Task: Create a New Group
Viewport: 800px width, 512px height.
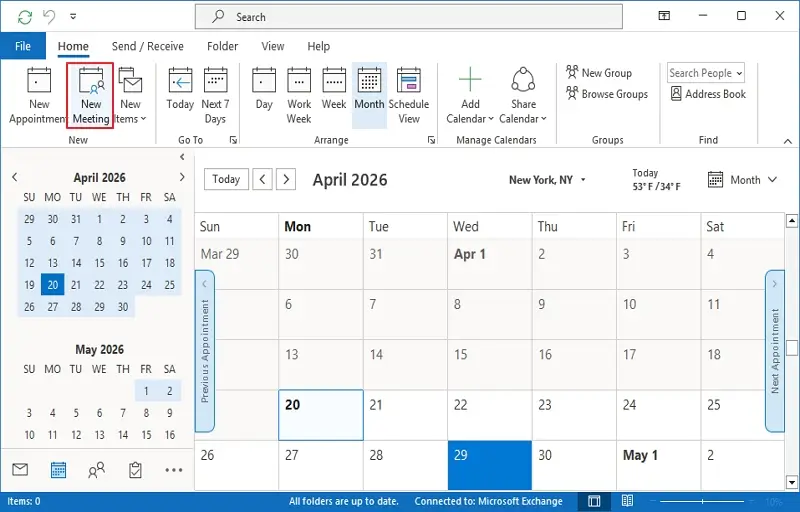Action: [x=599, y=73]
